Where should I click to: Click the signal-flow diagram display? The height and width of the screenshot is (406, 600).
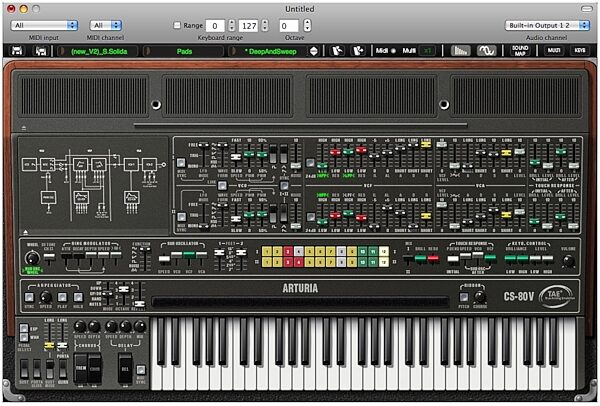(x=94, y=186)
